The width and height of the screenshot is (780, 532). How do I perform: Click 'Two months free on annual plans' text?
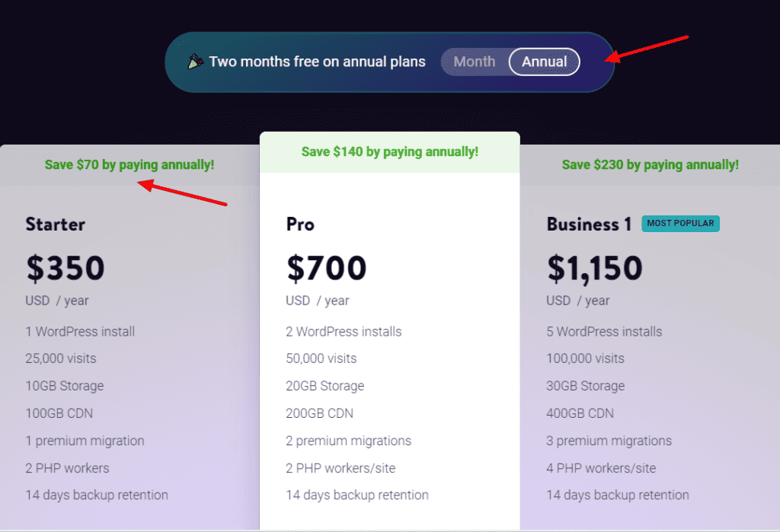pyautogui.click(x=318, y=62)
